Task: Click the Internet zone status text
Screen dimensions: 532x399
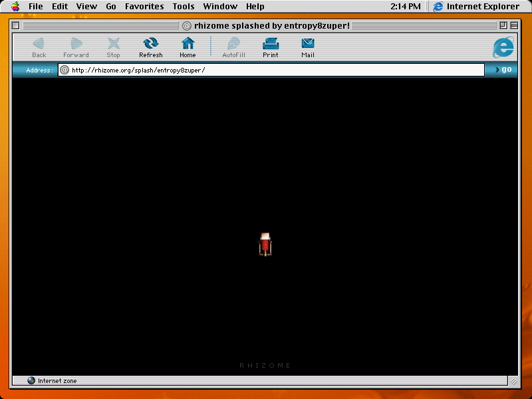Action: pyautogui.click(x=57, y=380)
